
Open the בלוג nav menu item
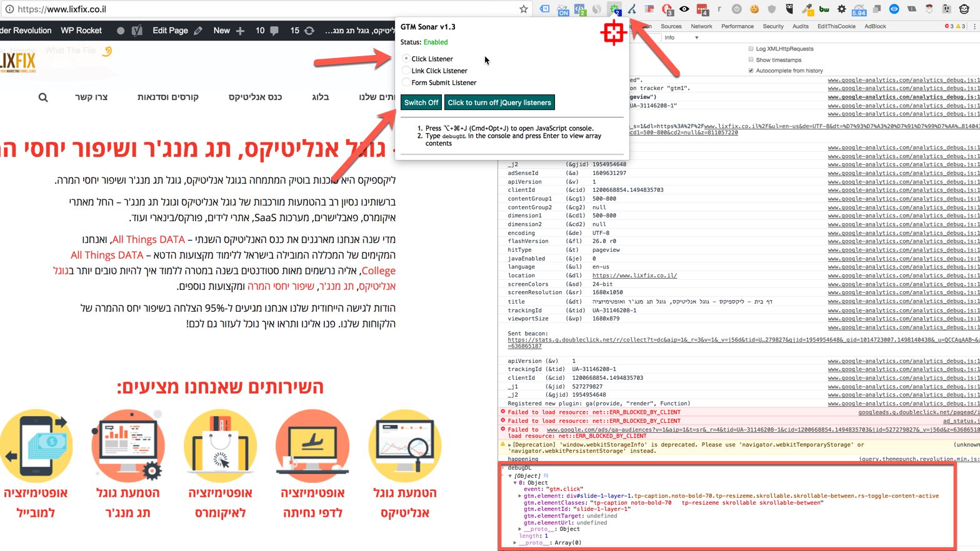pos(320,97)
